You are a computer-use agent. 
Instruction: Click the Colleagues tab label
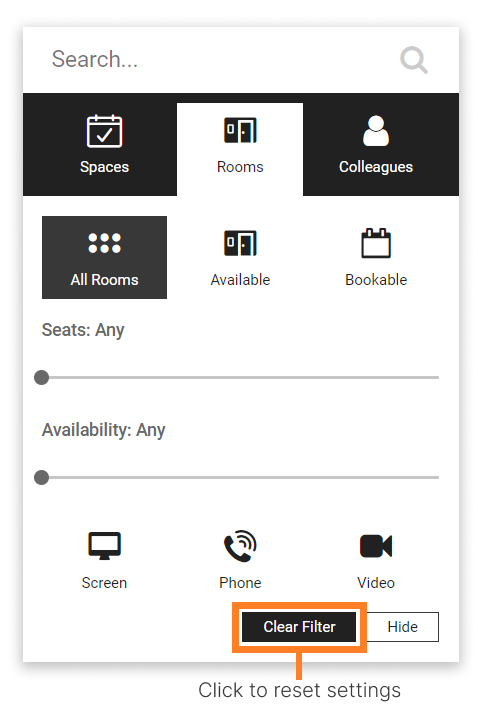[376, 167]
